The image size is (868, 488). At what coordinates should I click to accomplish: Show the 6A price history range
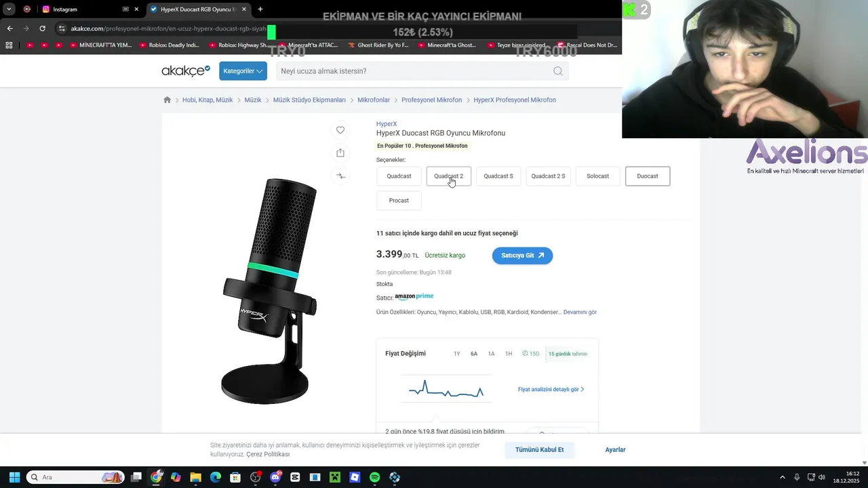pos(474,354)
